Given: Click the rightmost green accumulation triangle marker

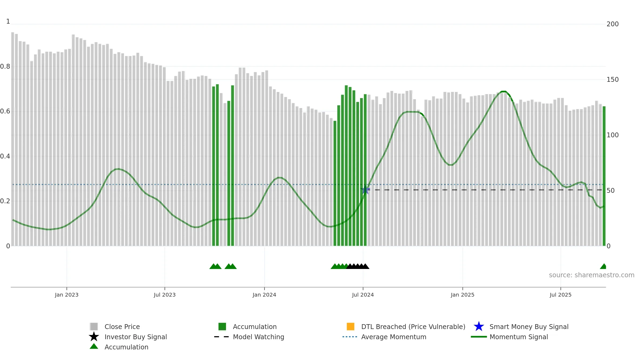Looking at the screenshot, I should (603, 266).
